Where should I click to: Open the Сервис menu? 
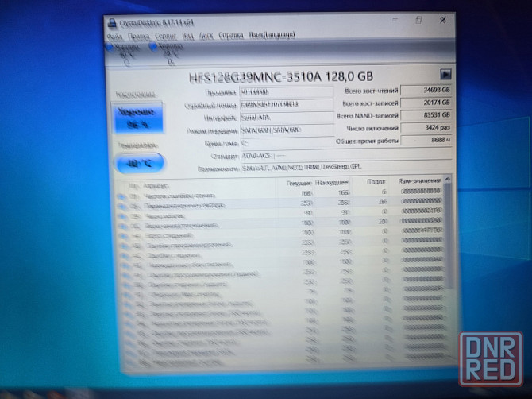pyautogui.click(x=166, y=36)
